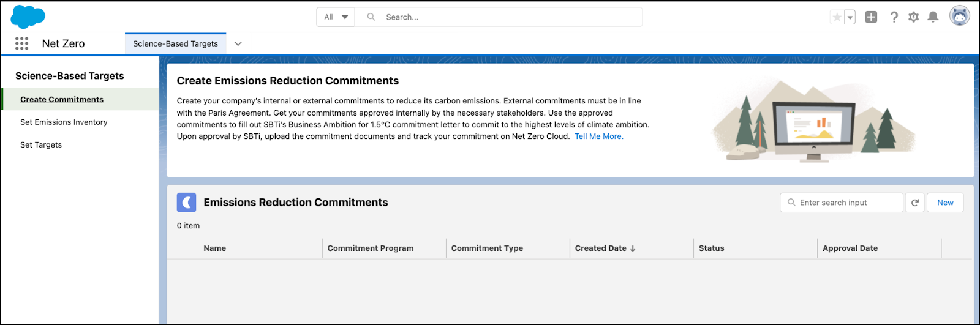Image resolution: width=980 pixels, height=325 pixels.
Task: Toggle Created Date sort arrow
Action: pos(633,248)
